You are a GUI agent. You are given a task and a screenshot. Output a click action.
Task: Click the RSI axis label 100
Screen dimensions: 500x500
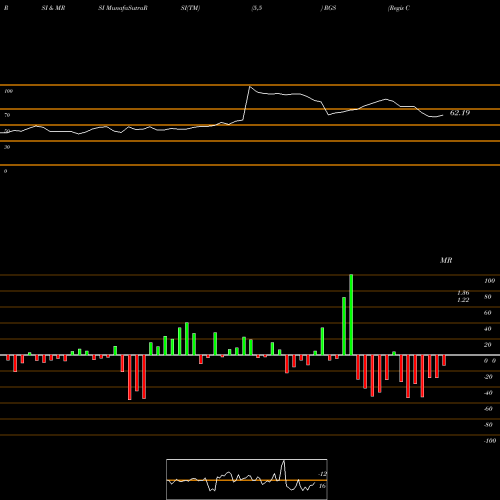pyautogui.click(x=9, y=91)
